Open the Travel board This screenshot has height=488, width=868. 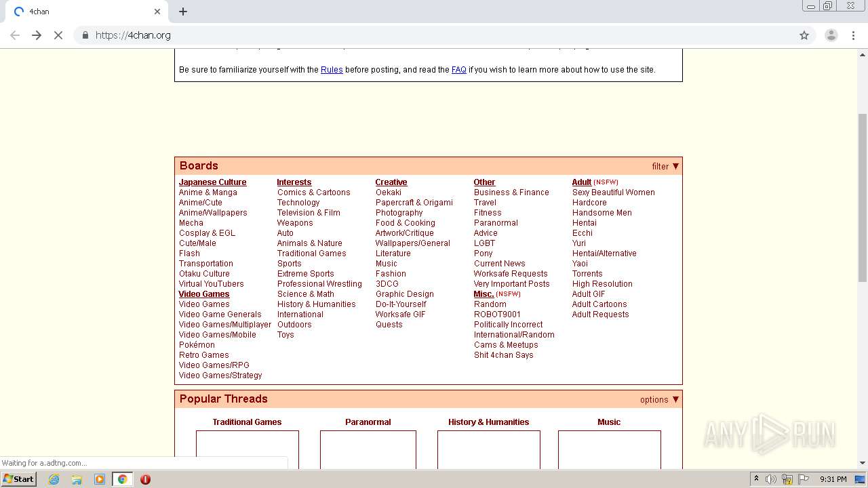click(486, 203)
